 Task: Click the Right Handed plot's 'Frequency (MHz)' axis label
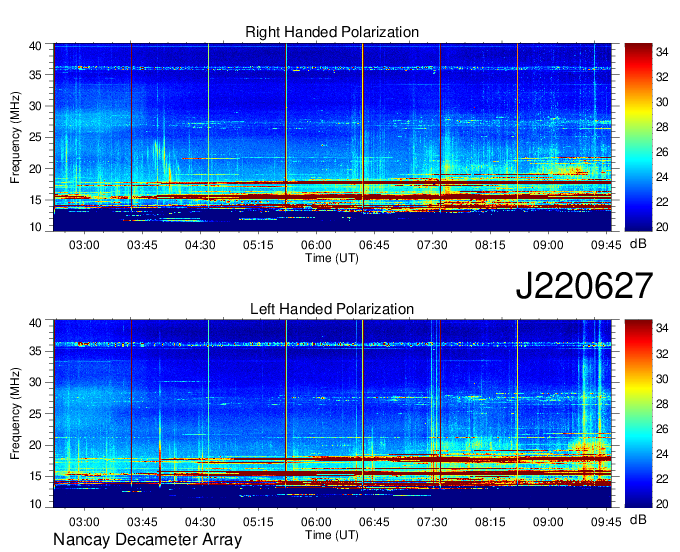coord(15,137)
